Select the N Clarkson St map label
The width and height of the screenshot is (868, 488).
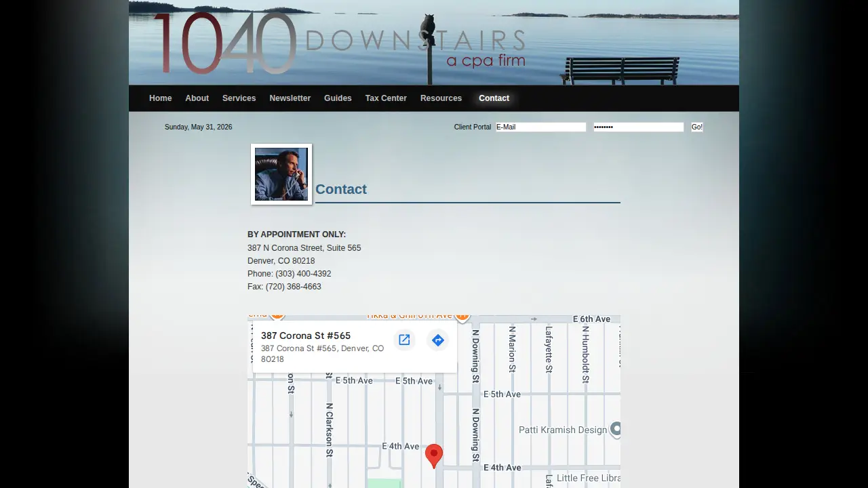[x=330, y=430]
